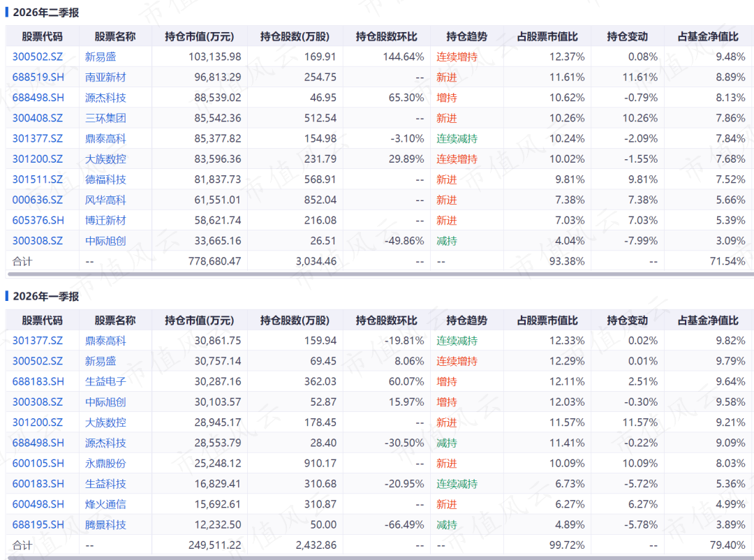Click horizontal scrollbar under 2026年二季报 table
The height and width of the screenshot is (560, 754).
381,274
